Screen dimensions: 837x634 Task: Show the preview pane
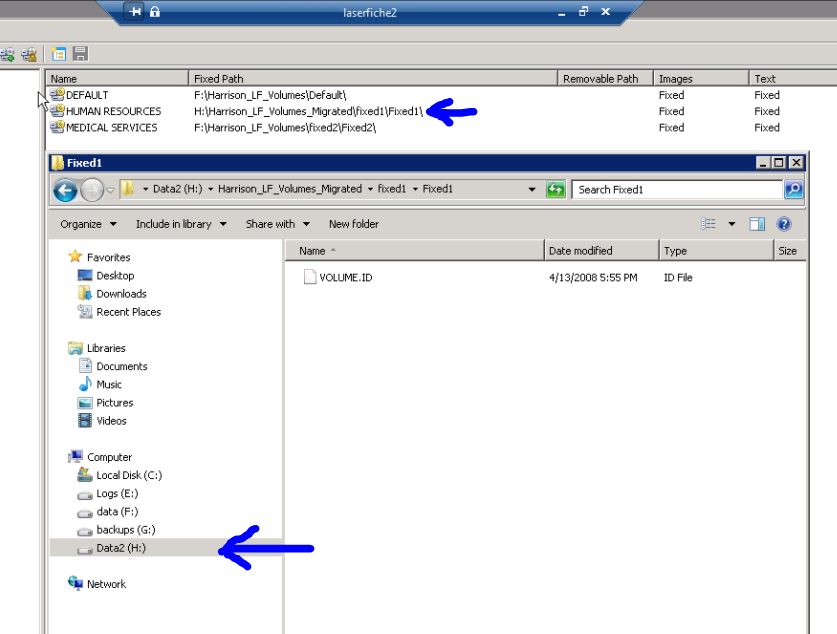tap(757, 224)
